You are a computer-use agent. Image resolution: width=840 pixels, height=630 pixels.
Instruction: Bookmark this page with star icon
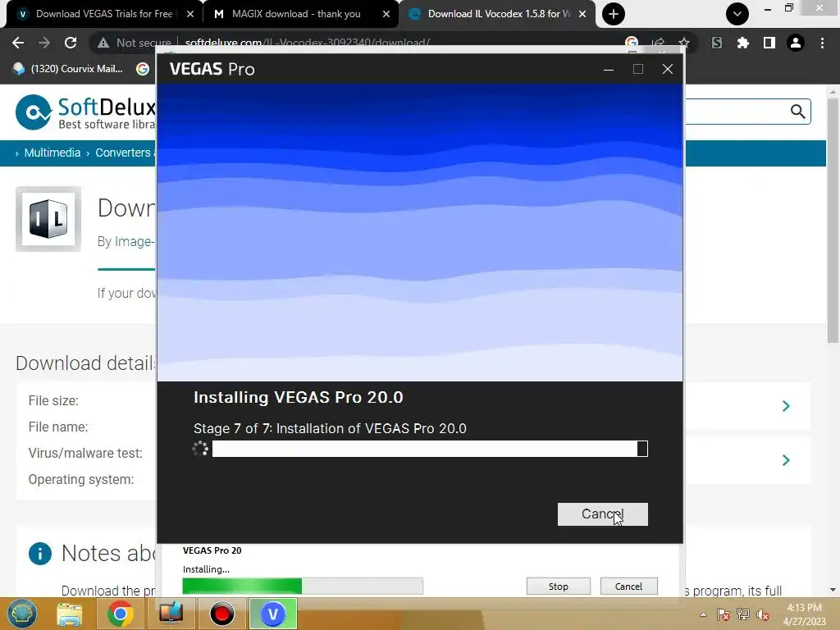[x=683, y=43]
